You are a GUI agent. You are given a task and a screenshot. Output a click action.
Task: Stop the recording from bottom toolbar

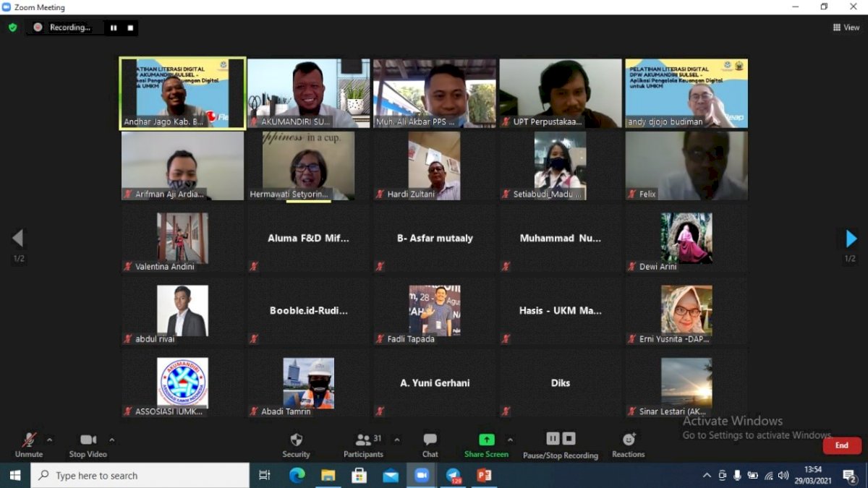point(569,439)
